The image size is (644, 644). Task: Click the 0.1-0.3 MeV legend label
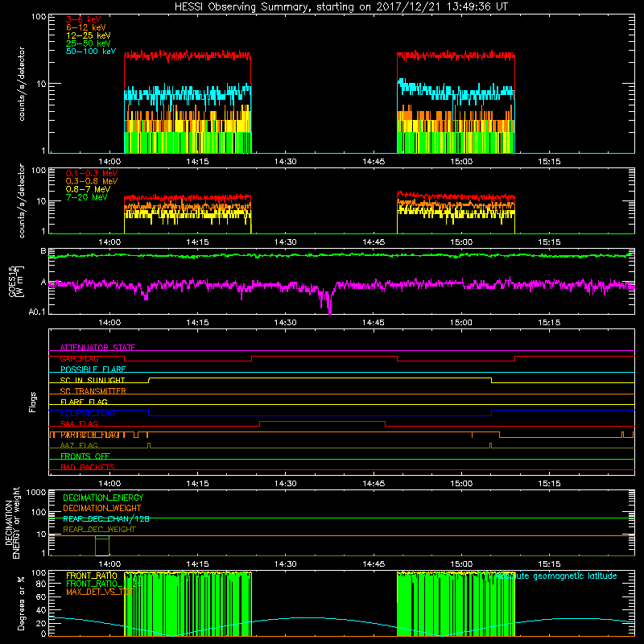point(92,173)
